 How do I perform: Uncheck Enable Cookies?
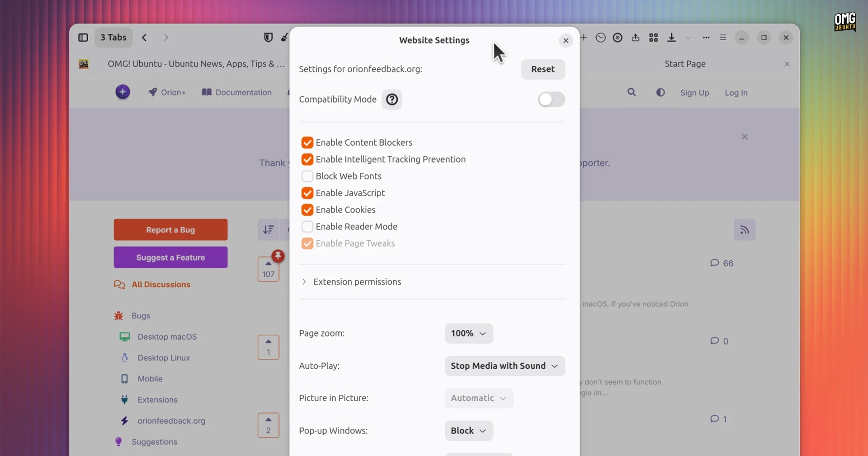tap(307, 210)
